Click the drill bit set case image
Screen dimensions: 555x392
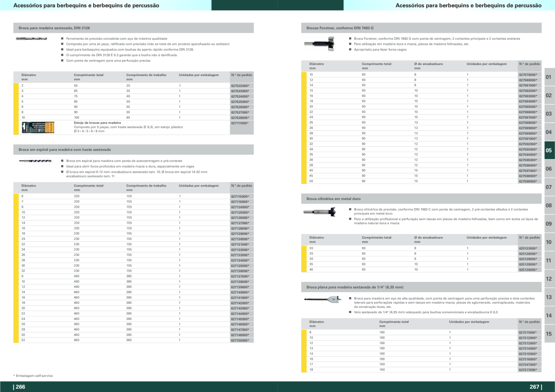point(38,128)
